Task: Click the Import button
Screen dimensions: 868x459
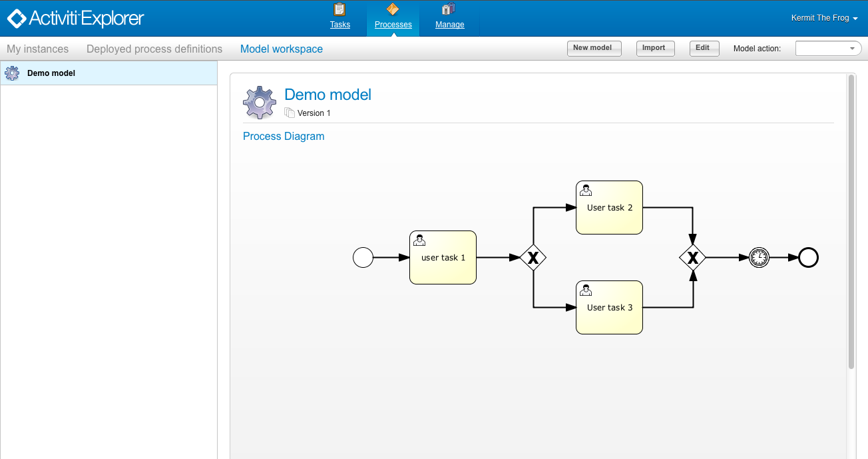Action: pyautogui.click(x=655, y=48)
